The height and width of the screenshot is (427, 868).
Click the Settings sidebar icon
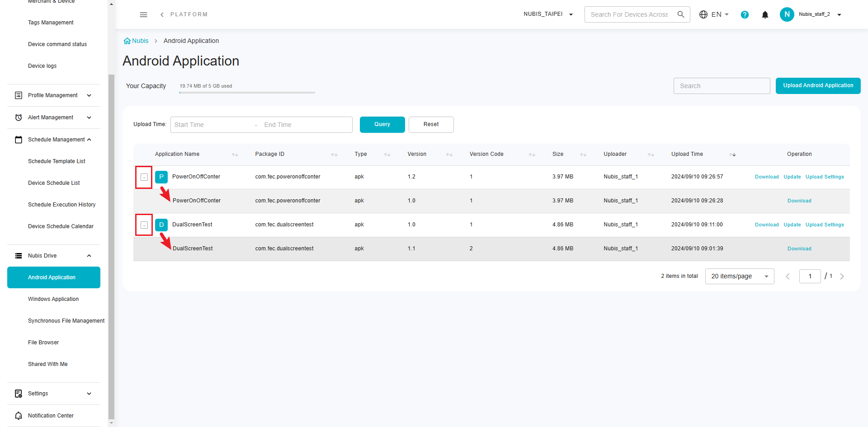click(19, 394)
